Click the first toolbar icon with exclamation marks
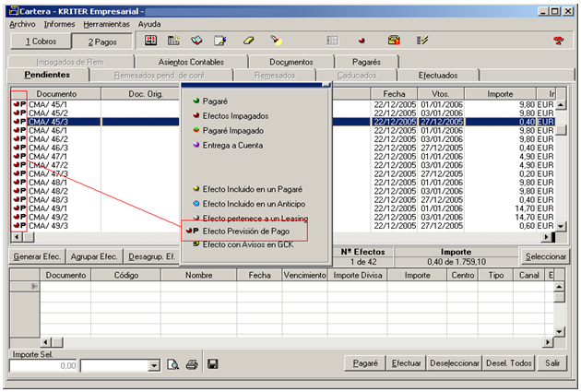Screen dimensions: 581x392 click(150, 40)
